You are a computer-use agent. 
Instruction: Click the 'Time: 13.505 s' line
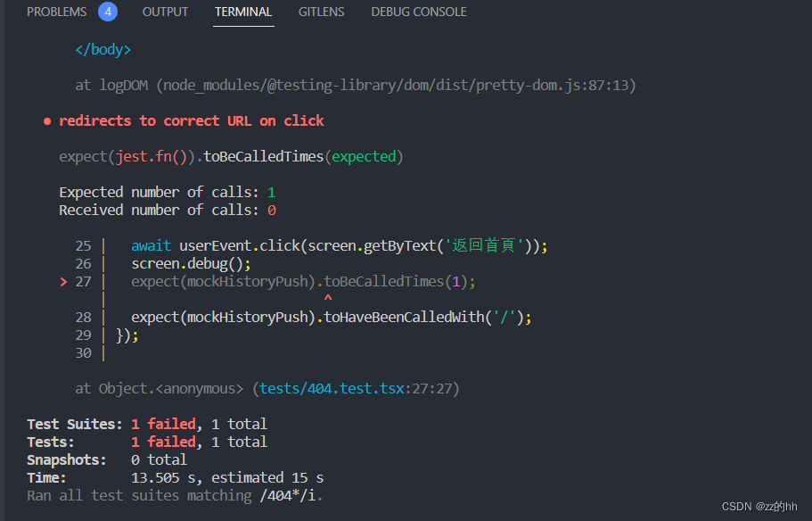tap(175, 478)
